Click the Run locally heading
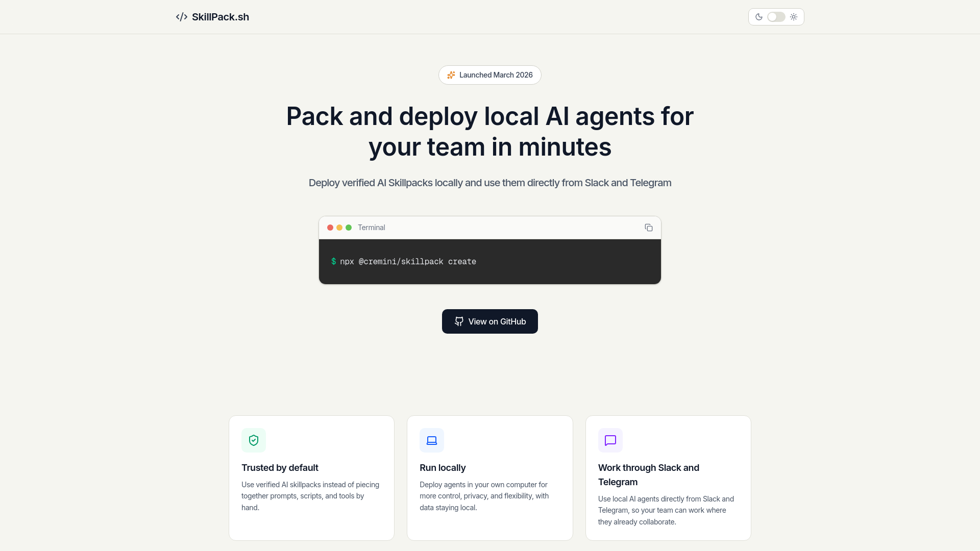This screenshot has height=551, width=980. [443, 468]
